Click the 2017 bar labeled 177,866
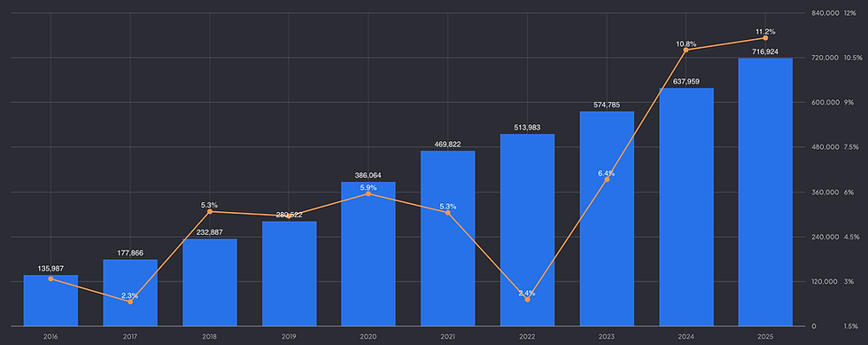This screenshot has height=345, width=868. coord(130,293)
